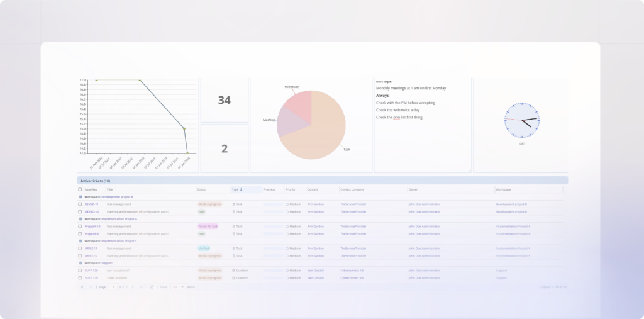Click Task type icon in ProjectA-9 row
Image resolution: width=644 pixels, height=319 pixels.
click(234, 234)
